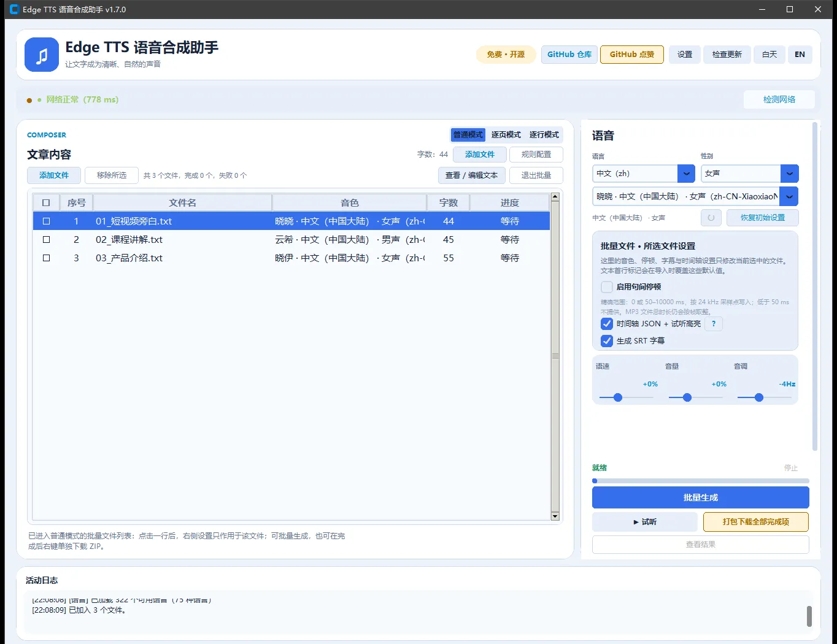
Task: Click the 音调 pitch slider handle
Action: (x=759, y=397)
